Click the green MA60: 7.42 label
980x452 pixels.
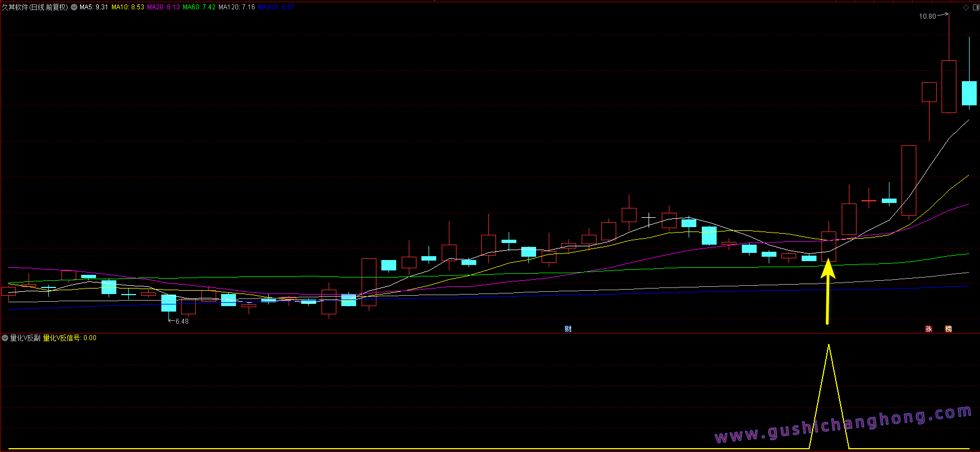(x=199, y=7)
